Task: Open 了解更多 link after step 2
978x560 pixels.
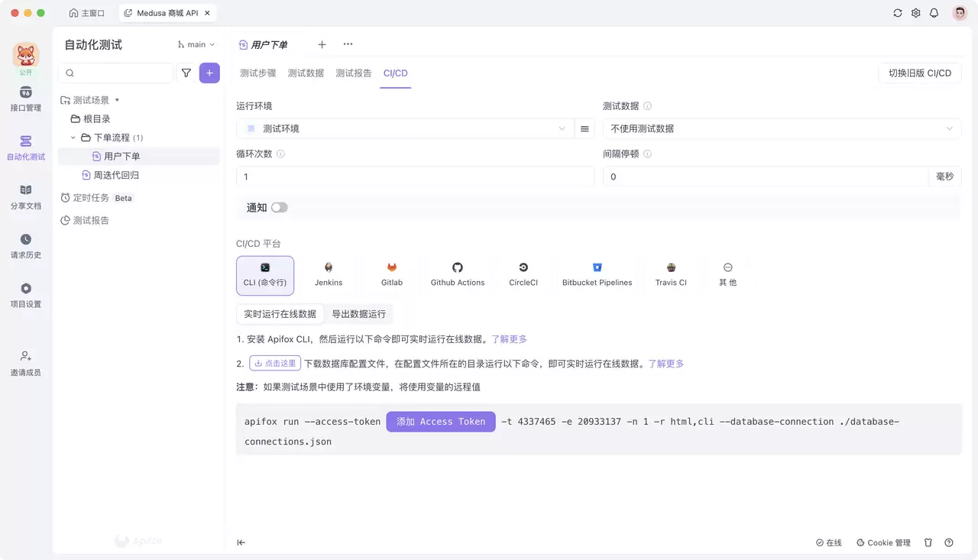Action: pyautogui.click(x=666, y=364)
